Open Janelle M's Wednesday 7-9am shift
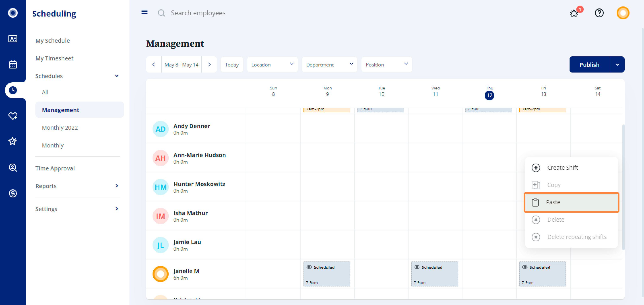Viewport: 644px width, 305px height. tap(434, 274)
